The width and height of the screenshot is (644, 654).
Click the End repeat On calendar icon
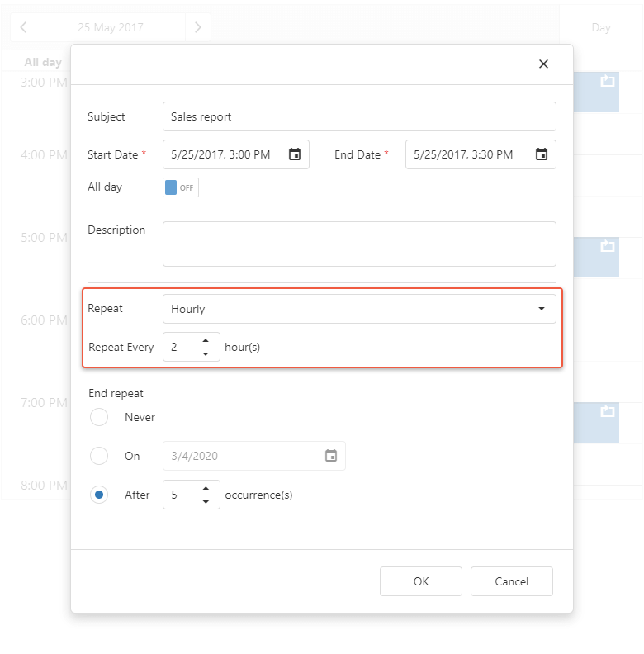331,456
